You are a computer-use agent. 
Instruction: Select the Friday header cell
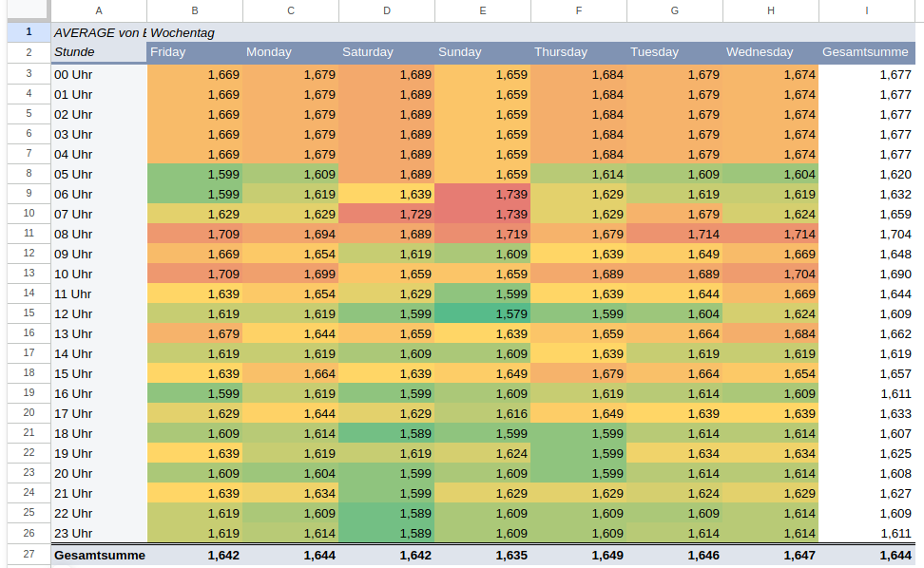tap(195, 52)
